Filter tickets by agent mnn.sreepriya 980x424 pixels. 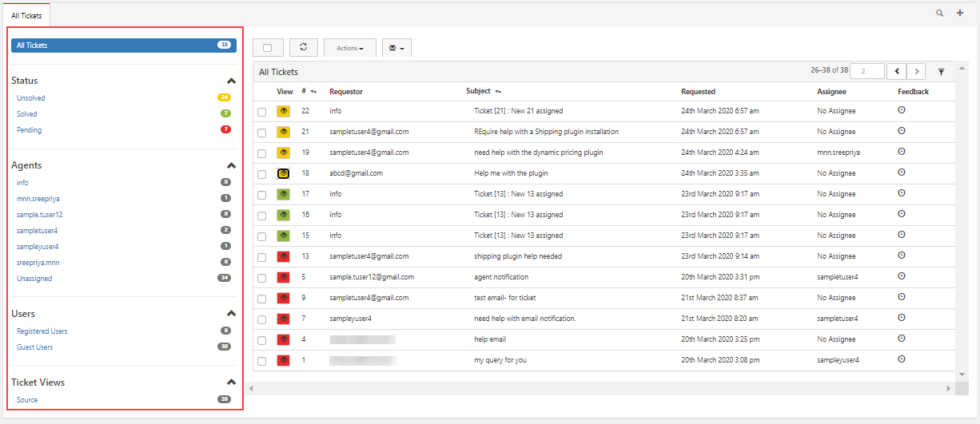pos(38,199)
